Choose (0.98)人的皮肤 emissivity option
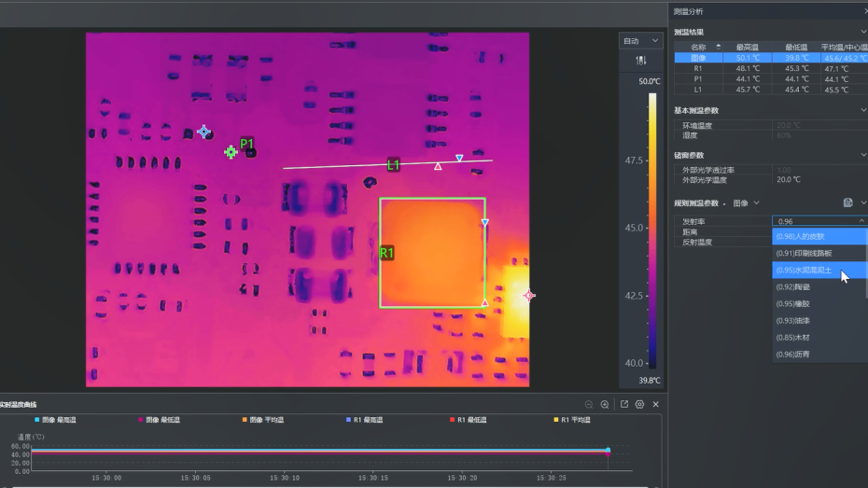The height and width of the screenshot is (488, 868). tap(819, 236)
